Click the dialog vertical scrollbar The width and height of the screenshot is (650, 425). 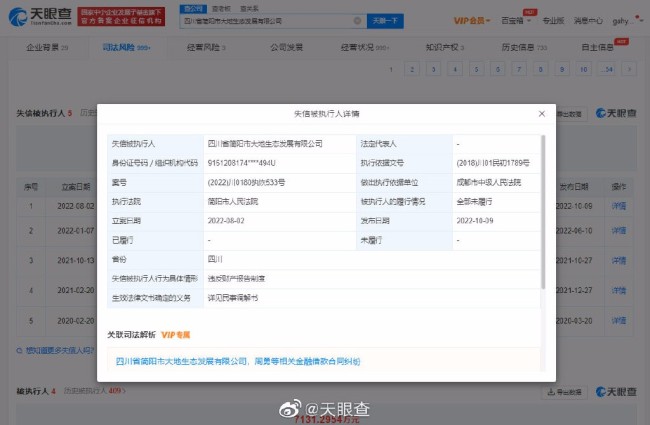(x=543, y=211)
